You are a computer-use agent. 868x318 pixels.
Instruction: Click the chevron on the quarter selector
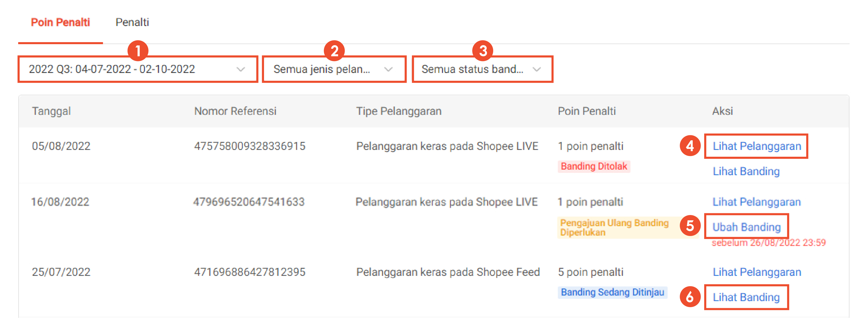click(241, 70)
